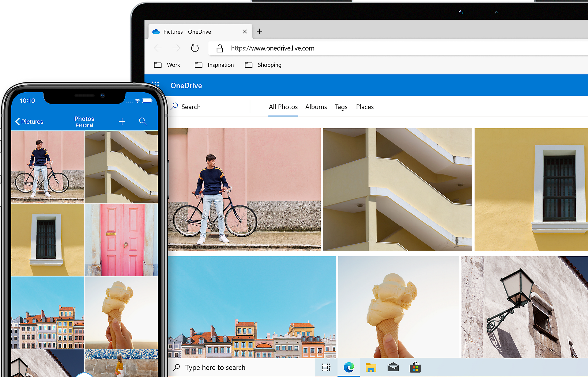Screen dimensions: 588x377
Task: Tap the plus icon in phone header
Action: pyautogui.click(x=122, y=122)
